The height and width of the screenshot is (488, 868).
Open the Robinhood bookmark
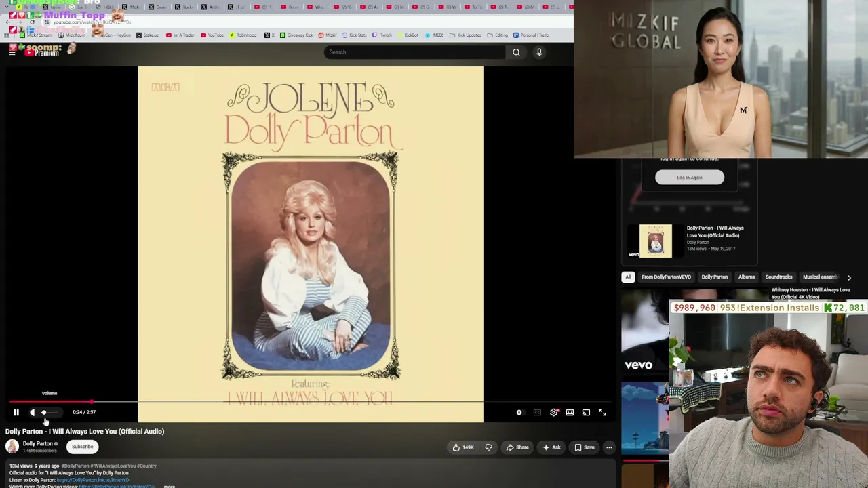[243, 35]
